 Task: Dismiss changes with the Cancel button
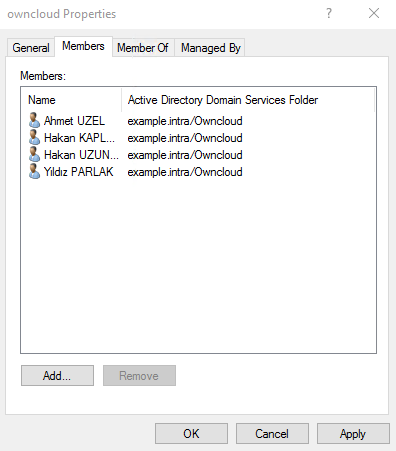(x=272, y=434)
